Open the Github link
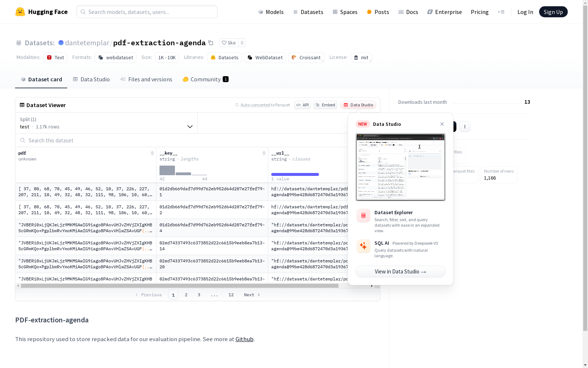 [244, 339]
